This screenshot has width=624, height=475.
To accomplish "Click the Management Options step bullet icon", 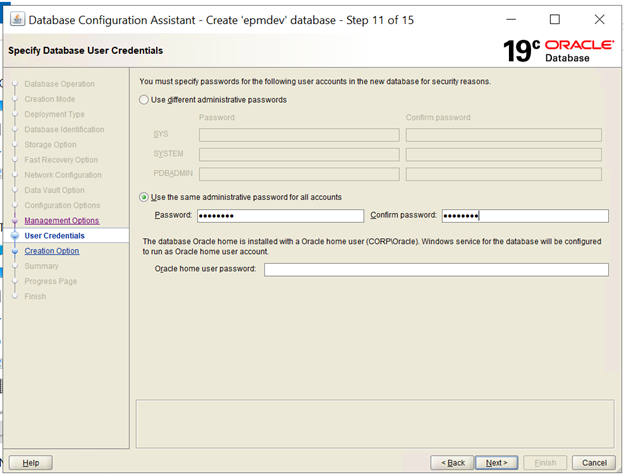I will point(15,220).
